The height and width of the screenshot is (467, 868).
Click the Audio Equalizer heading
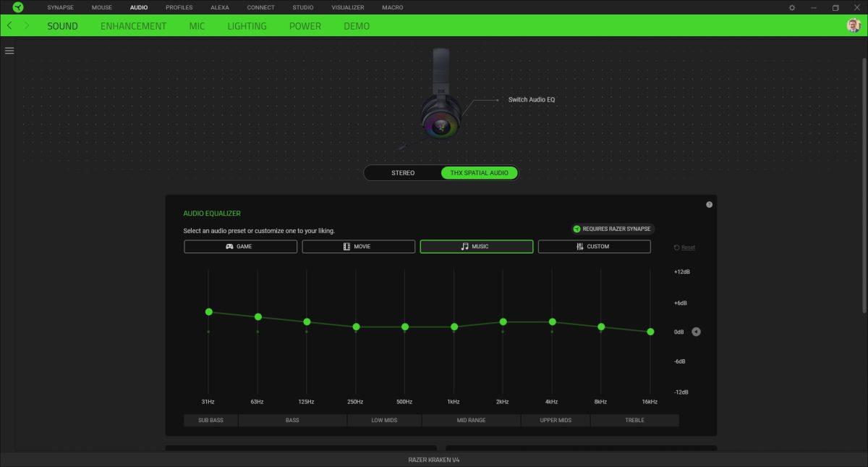(x=212, y=214)
